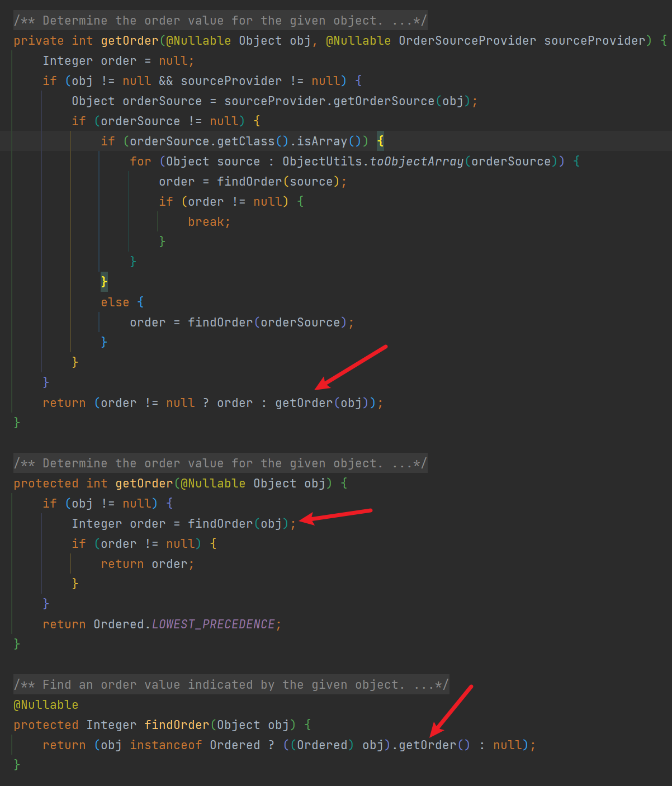Expand folded comment above private getOrder method

[x=220, y=21]
